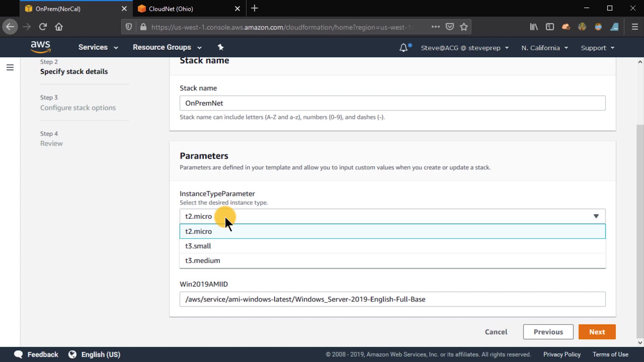Click the pin shortcuts icon

[220, 47]
